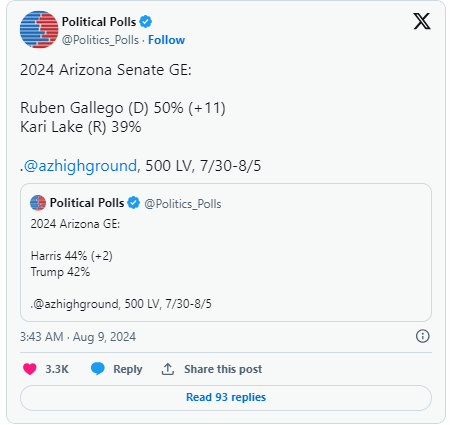This screenshot has height=425, width=450.
Task: Open the post info circle icon
Action: coord(423,336)
